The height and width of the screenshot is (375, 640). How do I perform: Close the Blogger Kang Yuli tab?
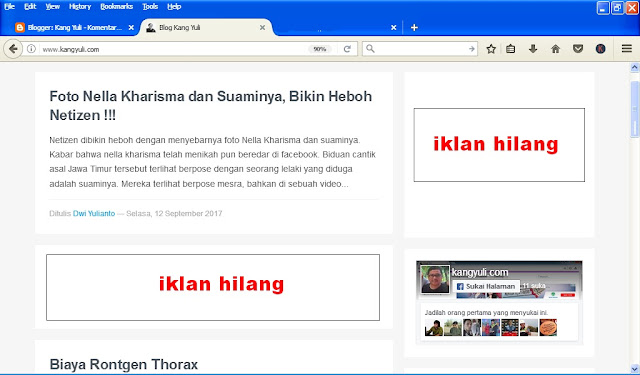point(131,27)
